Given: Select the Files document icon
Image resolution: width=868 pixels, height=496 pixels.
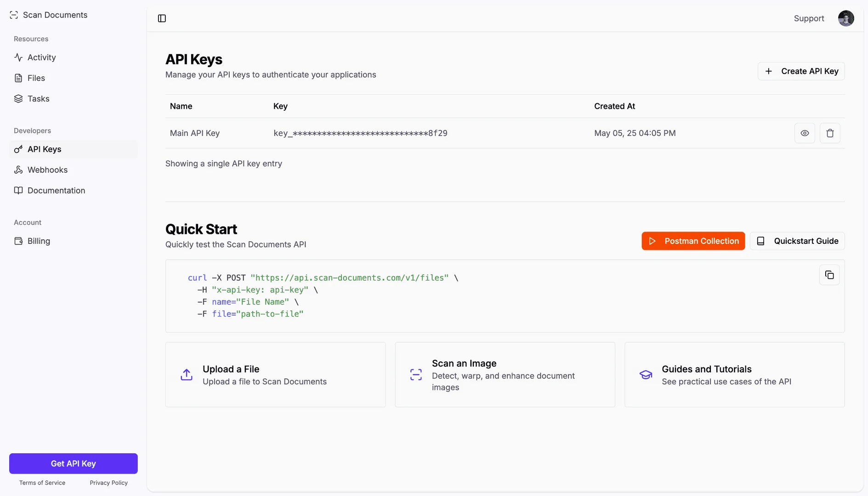Looking at the screenshot, I should click(x=18, y=78).
